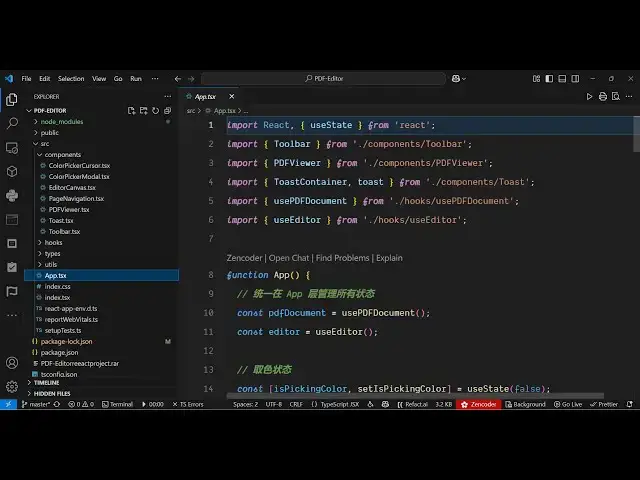Open the Accounts icon in activity bar
The image size is (640, 480).
pyautogui.click(x=12, y=362)
